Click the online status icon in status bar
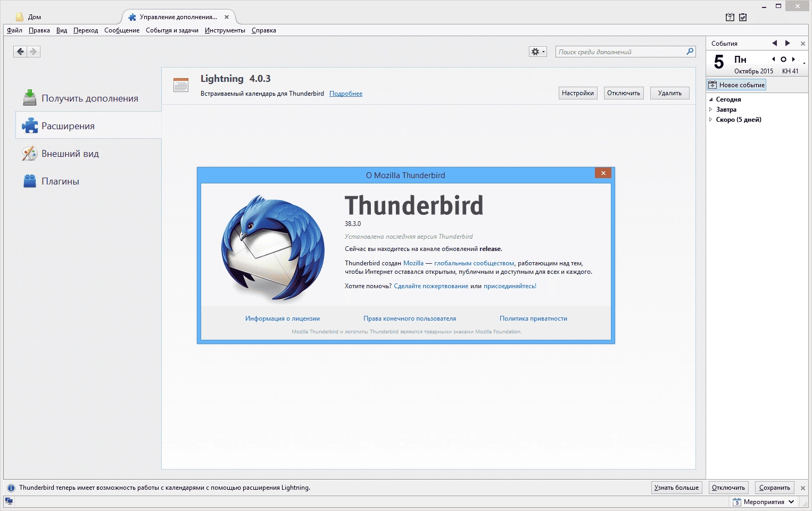The image size is (812, 511). point(9,501)
